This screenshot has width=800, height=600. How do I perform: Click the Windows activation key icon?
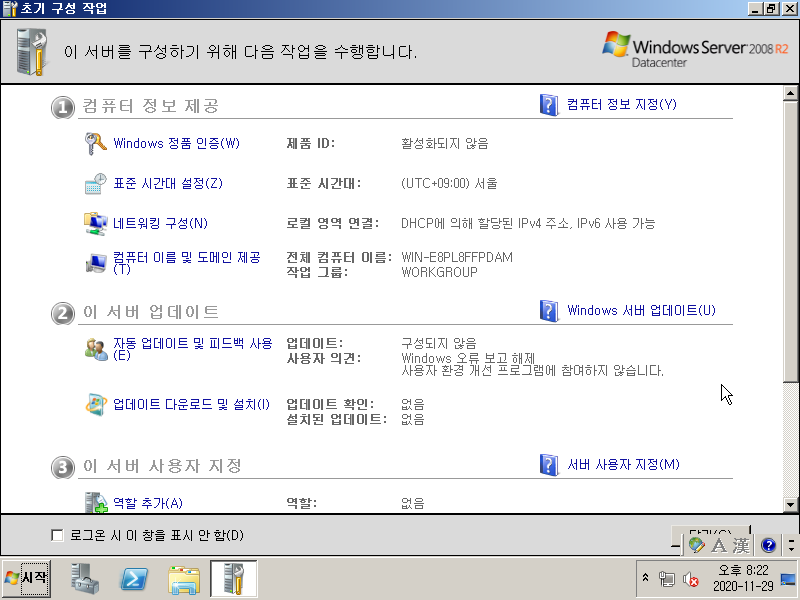pos(95,143)
